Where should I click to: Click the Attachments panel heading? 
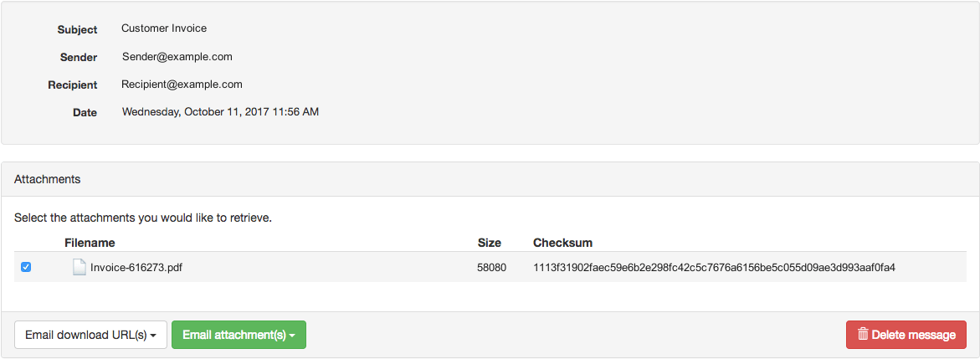point(47,179)
